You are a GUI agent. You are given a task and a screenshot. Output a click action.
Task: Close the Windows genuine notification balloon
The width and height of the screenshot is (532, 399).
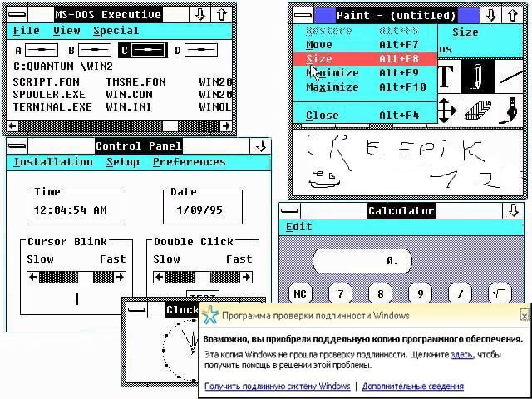click(x=525, y=316)
